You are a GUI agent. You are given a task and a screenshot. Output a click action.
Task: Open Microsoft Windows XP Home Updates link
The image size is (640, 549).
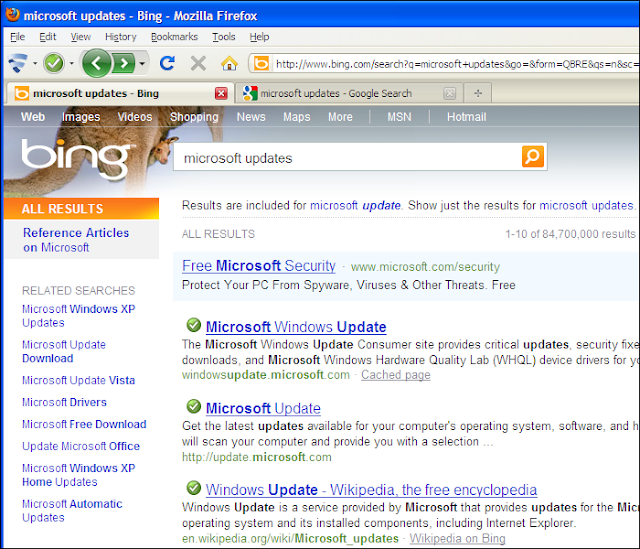[x=78, y=475]
